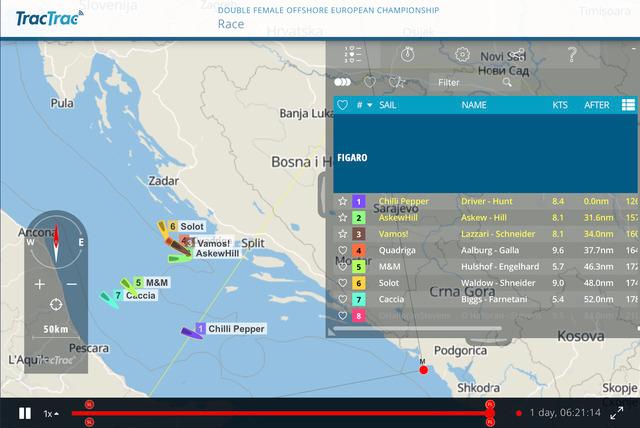The image size is (640, 428).
Task: Unstar Chilli Pepper in leaderboard
Action: (343, 201)
